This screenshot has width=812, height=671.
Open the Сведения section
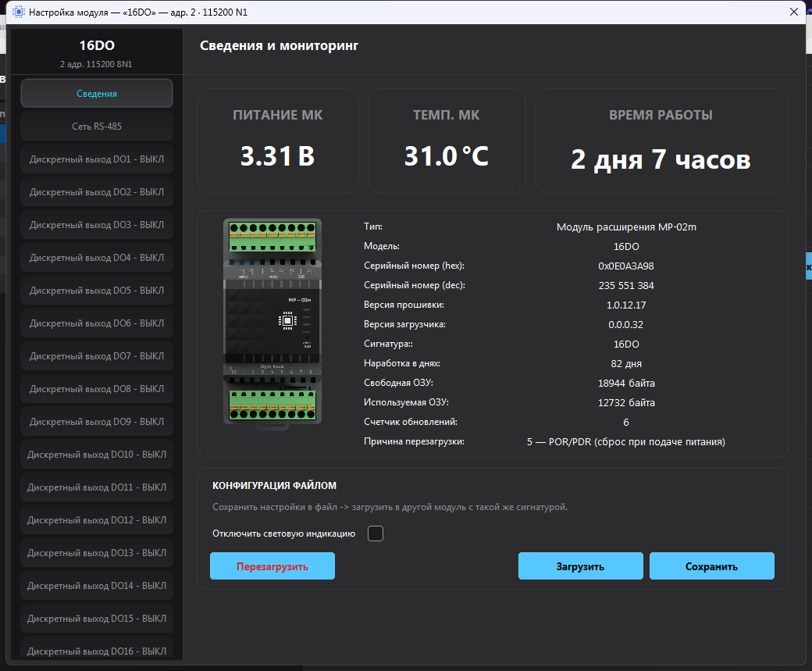point(97,93)
